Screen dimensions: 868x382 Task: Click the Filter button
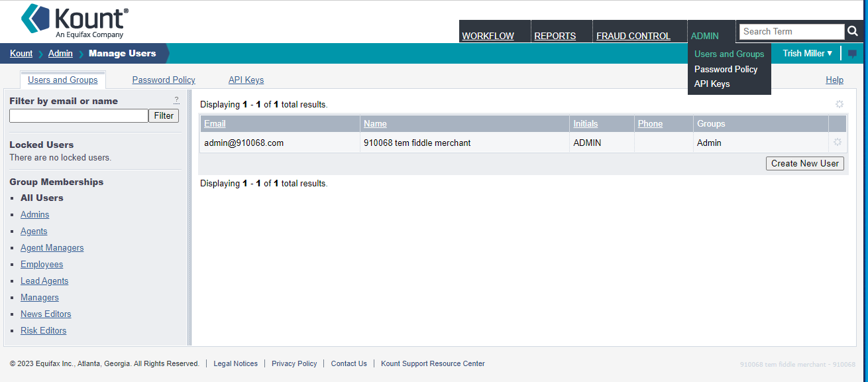pos(164,115)
